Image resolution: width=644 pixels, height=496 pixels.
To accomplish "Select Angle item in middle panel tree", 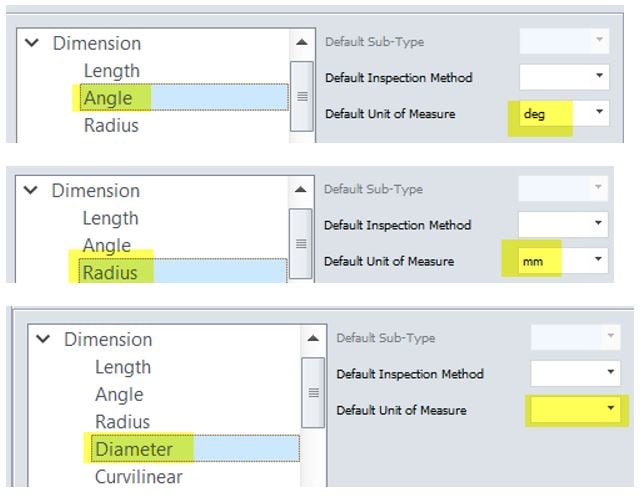I will (x=107, y=245).
